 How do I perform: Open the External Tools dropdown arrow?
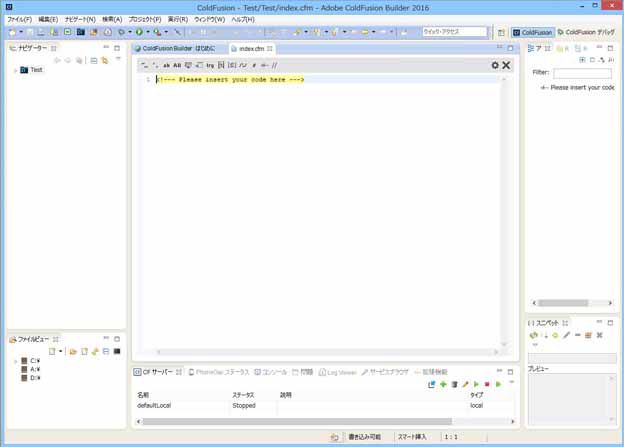tap(166, 32)
